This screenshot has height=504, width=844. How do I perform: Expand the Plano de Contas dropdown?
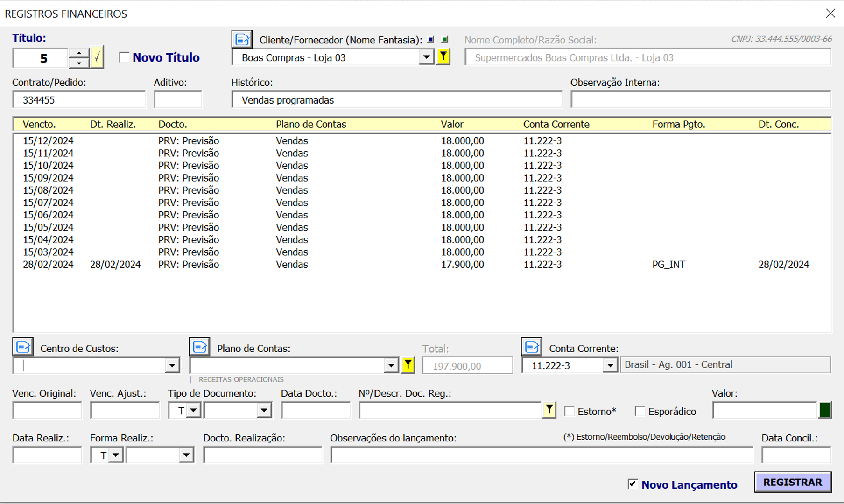pyautogui.click(x=391, y=365)
